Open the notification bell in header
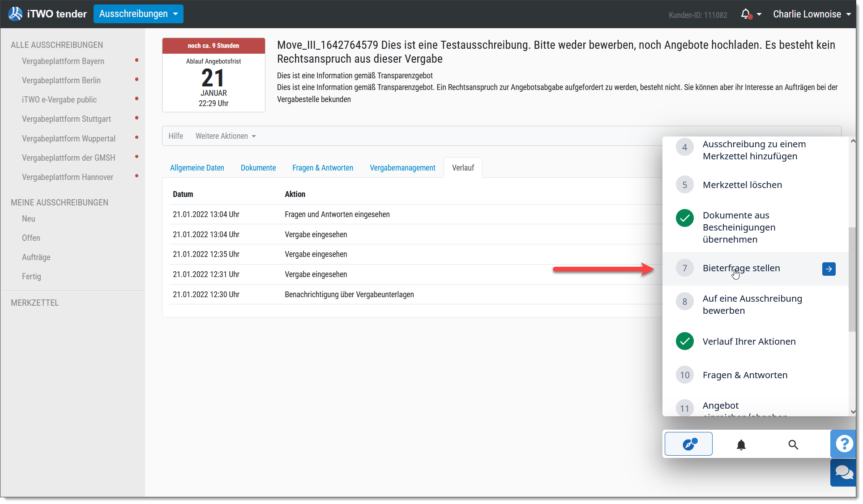The height and width of the screenshot is (504, 863). point(746,14)
